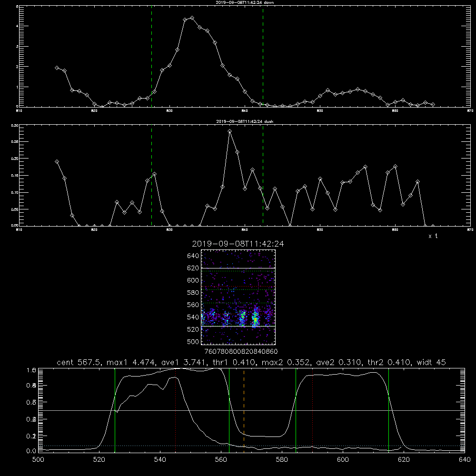The height and width of the screenshot is (476, 476).
Task: Click the 'max2 0.352' value
Action: pyautogui.click(x=287, y=362)
